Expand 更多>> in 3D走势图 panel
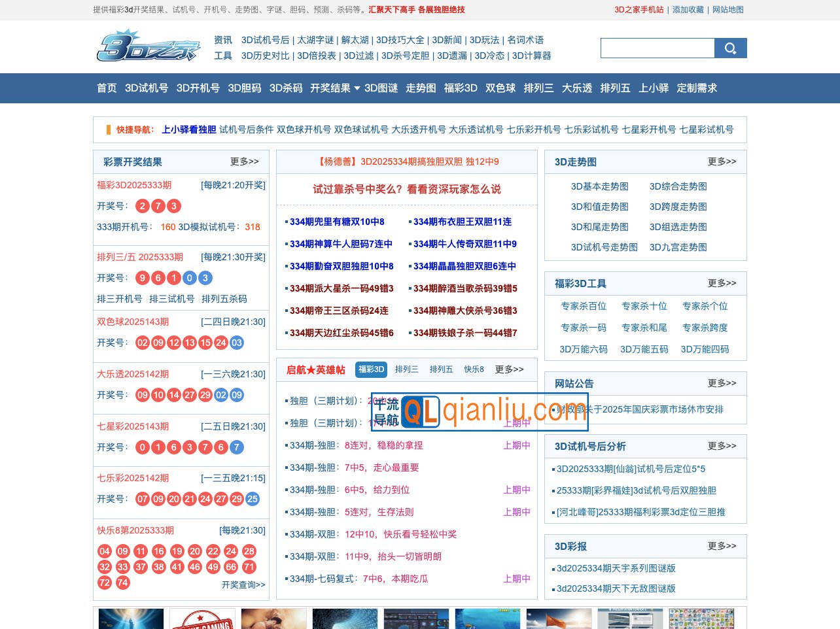 722,161
